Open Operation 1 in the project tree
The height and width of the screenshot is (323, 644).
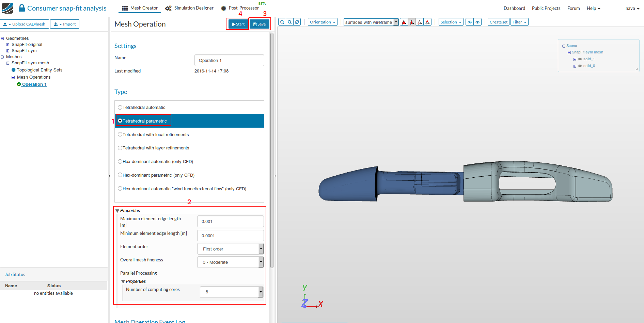(34, 84)
